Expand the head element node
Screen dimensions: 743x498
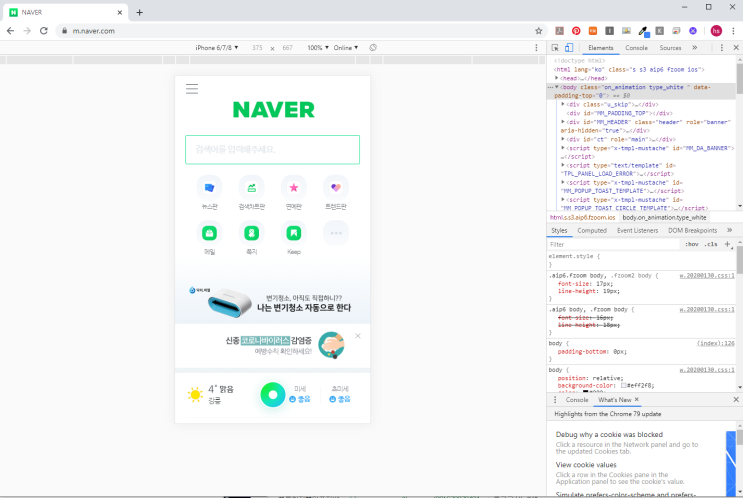click(x=557, y=78)
